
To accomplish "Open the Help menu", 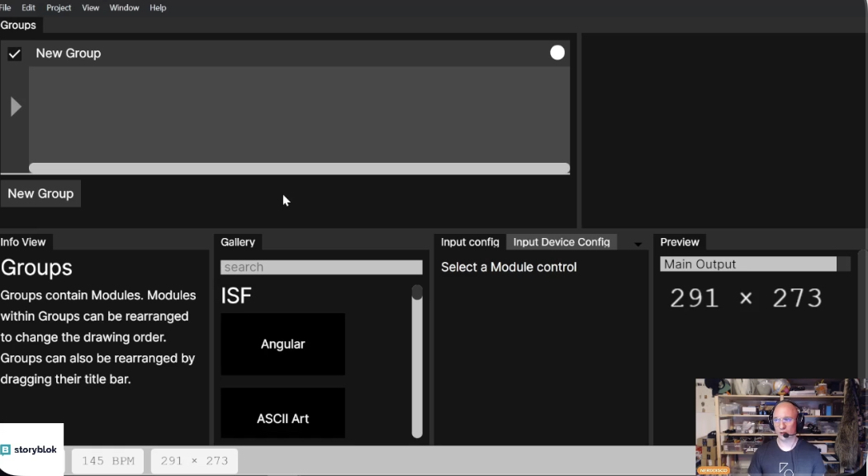I will [158, 7].
